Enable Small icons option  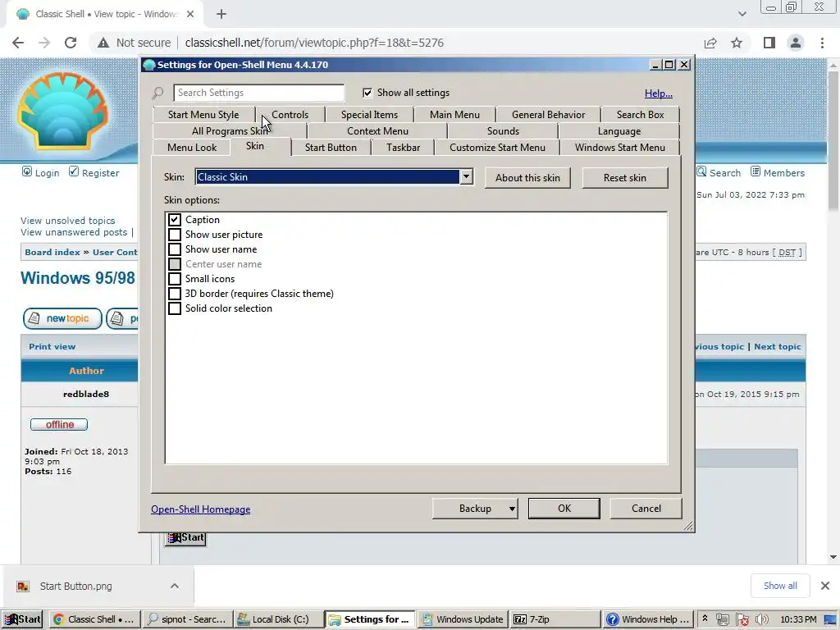tap(175, 279)
